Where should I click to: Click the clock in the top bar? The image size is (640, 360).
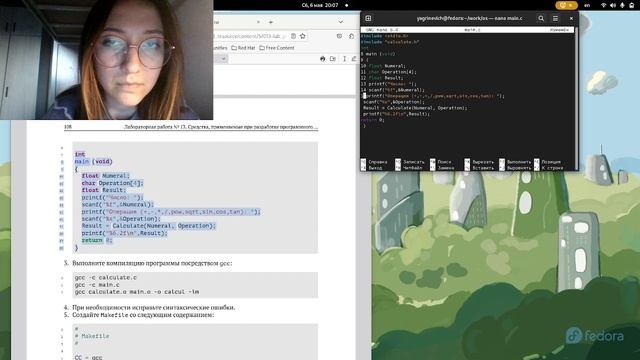point(320,5)
